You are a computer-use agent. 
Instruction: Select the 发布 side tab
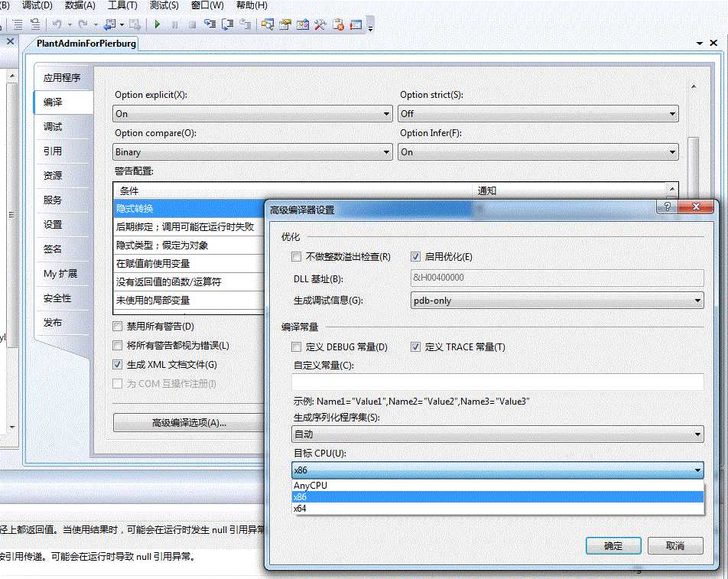tap(53, 322)
